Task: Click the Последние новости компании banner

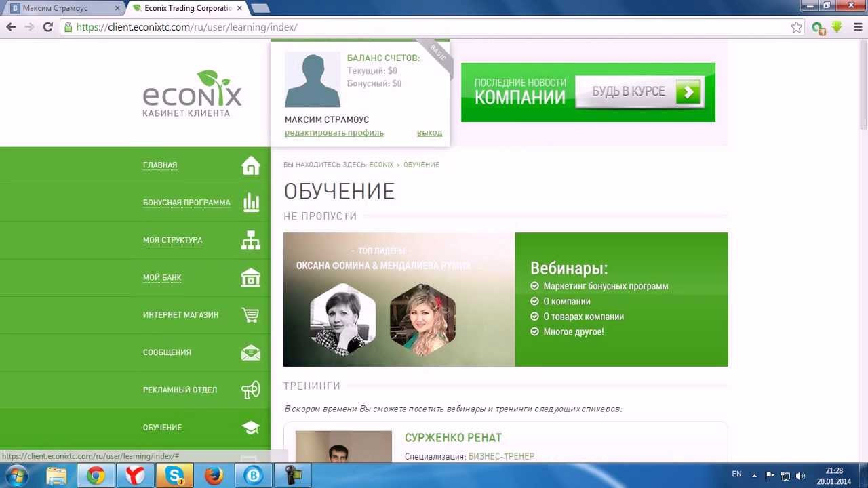Action: [588, 92]
